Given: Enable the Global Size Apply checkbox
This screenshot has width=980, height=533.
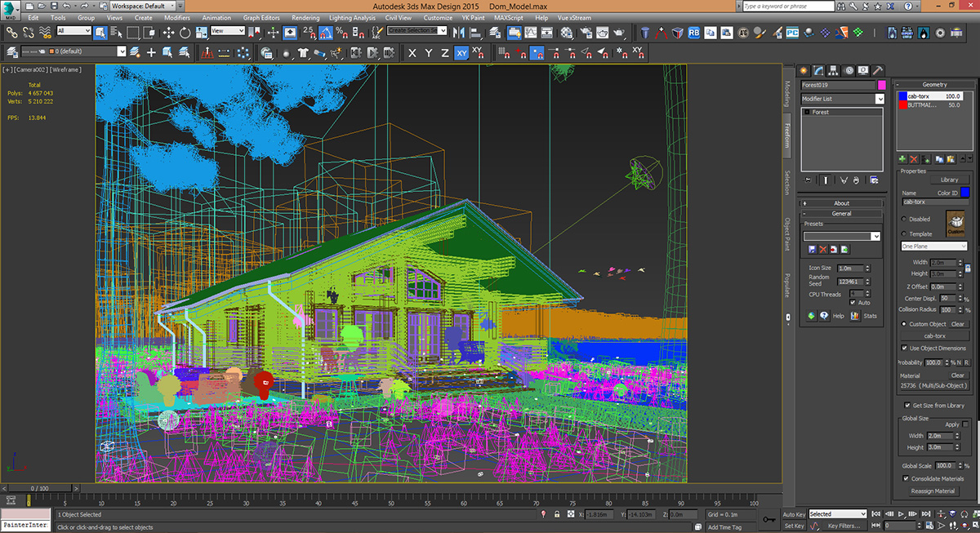Looking at the screenshot, I should 965,424.
